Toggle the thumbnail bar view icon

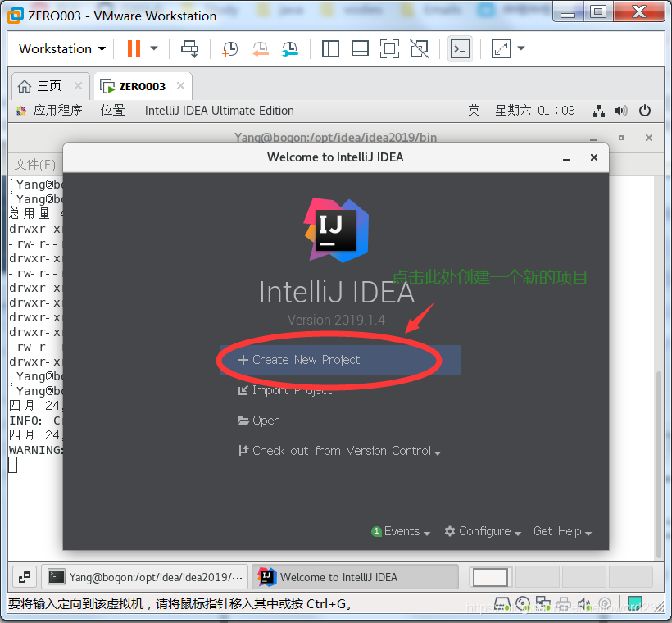point(360,48)
